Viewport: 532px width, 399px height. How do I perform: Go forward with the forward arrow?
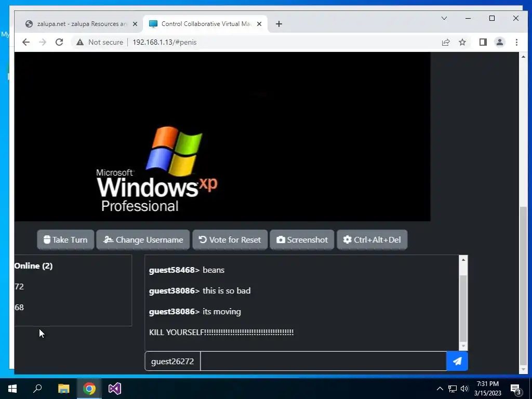pyautogui.click(x=43, y=42)
